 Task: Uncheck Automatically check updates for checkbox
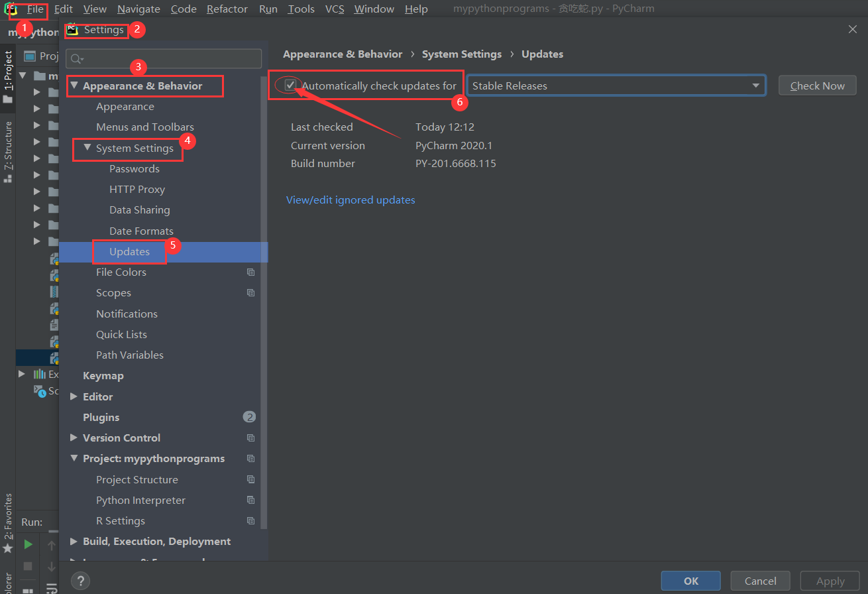coord(290,85)
